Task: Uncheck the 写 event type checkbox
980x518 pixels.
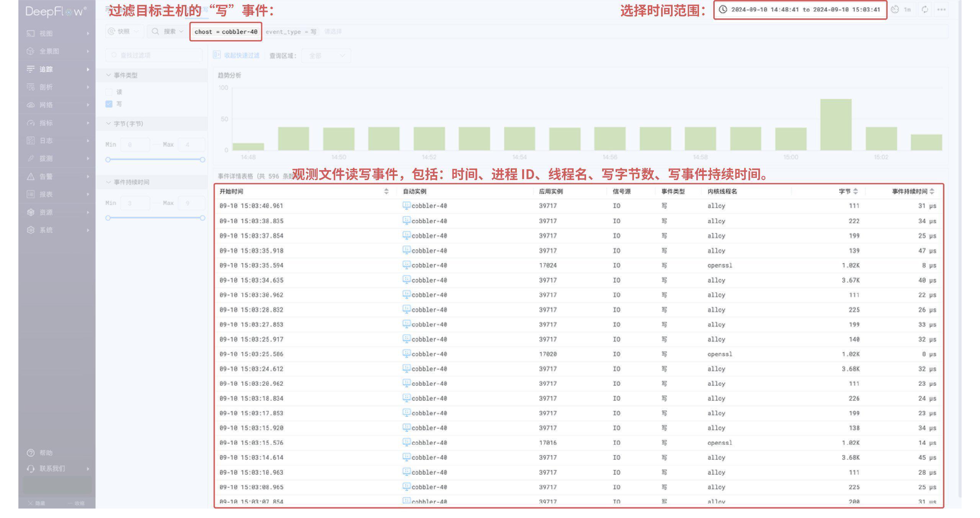Action: click(109, 104)
